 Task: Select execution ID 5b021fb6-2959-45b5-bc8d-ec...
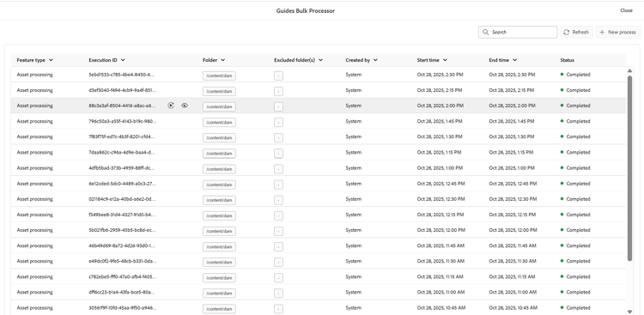(x=122, y=230)
